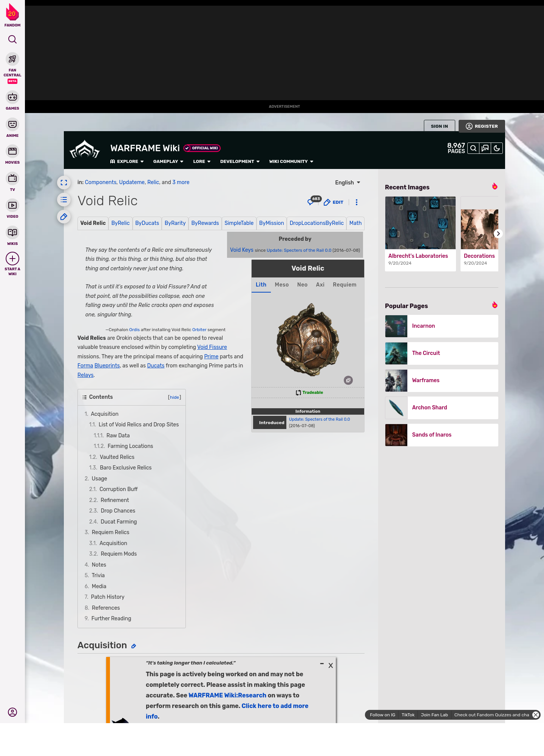This screenshot has height=756, width=544.
Task: Open user profile icon at sidebar bottom
Action: click(12, 712)
